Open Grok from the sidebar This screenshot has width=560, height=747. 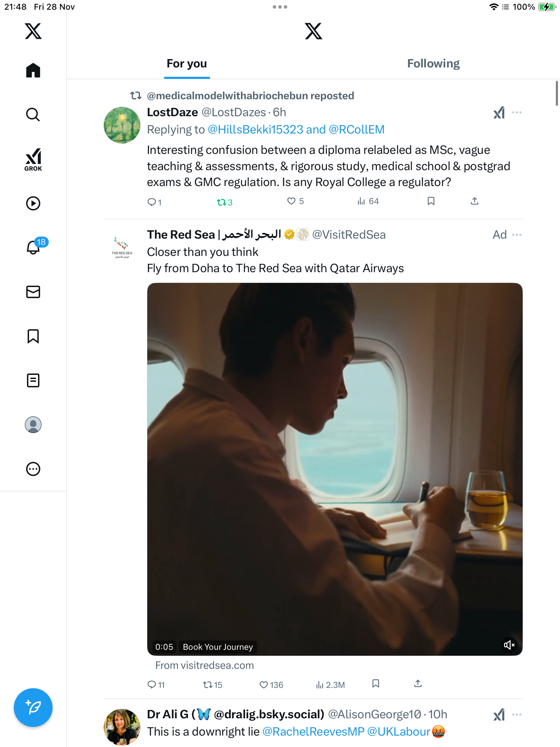click(33, 160)
